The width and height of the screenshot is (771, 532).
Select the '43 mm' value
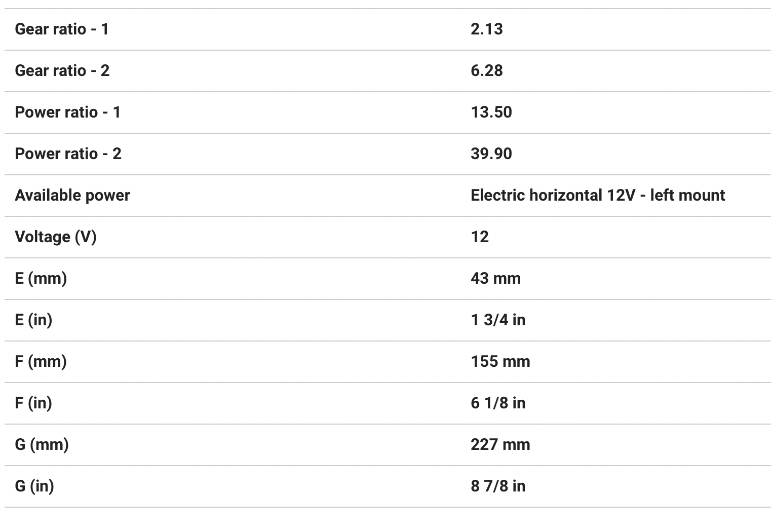coord(495,278)
